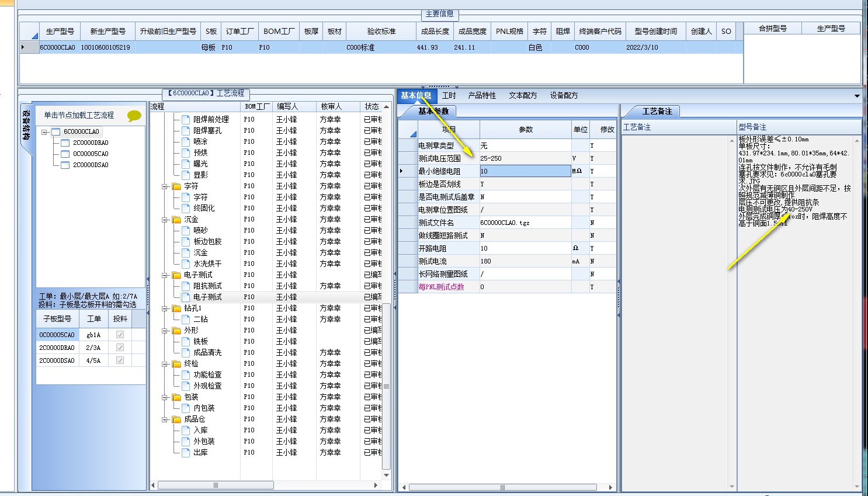
Task: Click the 板边包胶 document icon
Action: click(x=186, y=241)
